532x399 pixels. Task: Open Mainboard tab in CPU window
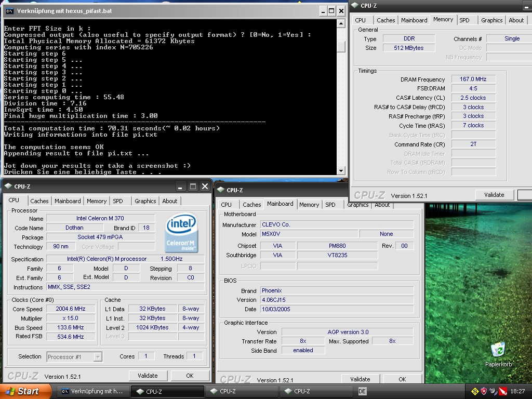pyautogui.click(x=68, y=201)
